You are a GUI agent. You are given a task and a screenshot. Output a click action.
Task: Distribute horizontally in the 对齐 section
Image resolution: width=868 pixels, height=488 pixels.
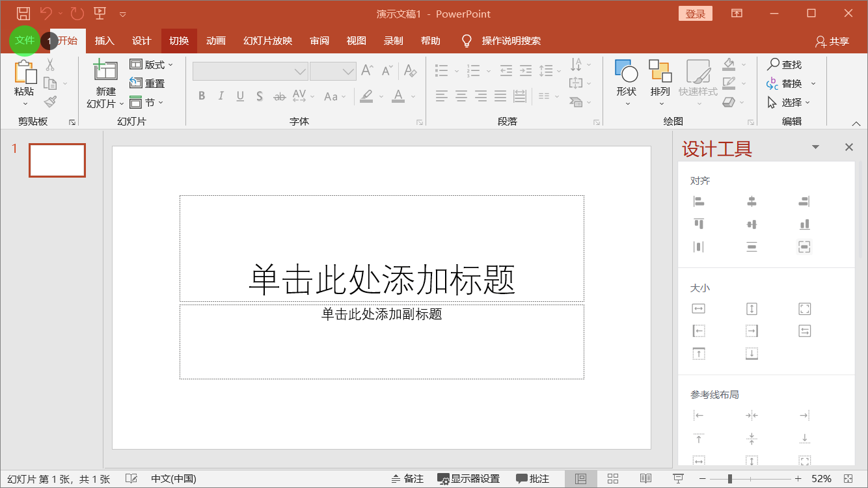699,247
